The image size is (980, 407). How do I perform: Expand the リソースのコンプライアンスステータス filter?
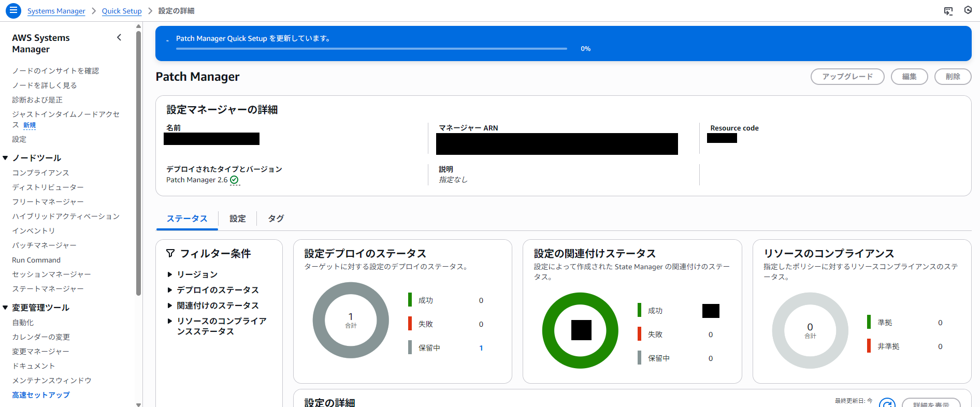[169, 321]
